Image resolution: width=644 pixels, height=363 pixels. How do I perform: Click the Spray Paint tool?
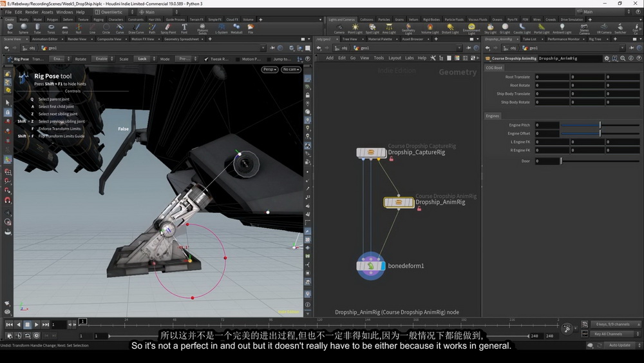pos(168,28)
